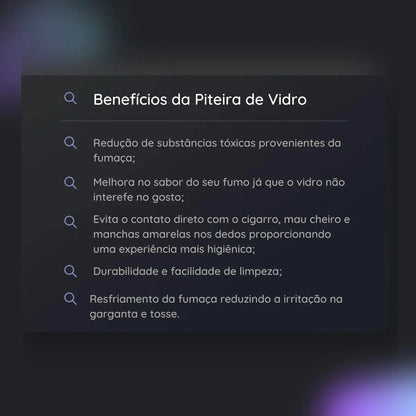Click the text 'garganta e tosse.'
This screenshot has height=416, width=416.
(x=135, y=314)
